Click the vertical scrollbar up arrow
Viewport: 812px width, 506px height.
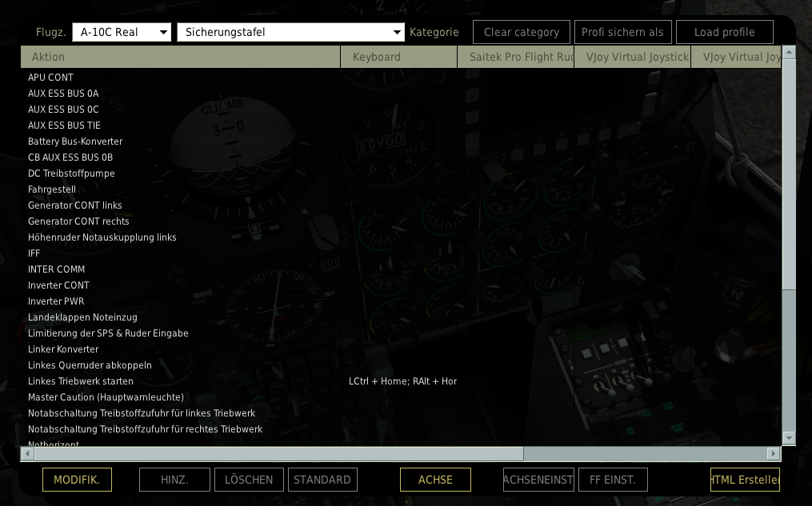point(789,52)
